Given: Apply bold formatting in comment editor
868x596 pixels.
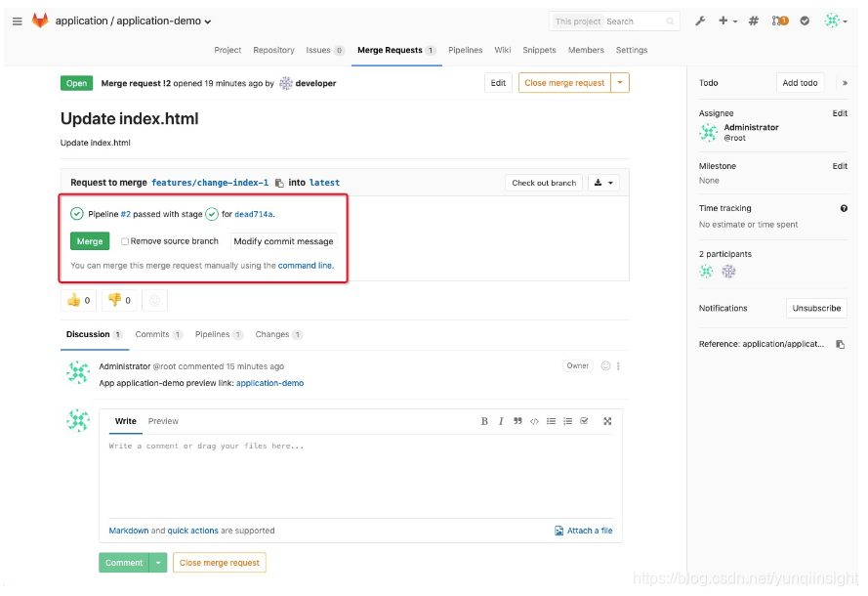Looking at the screenshot, I should 484,421.
